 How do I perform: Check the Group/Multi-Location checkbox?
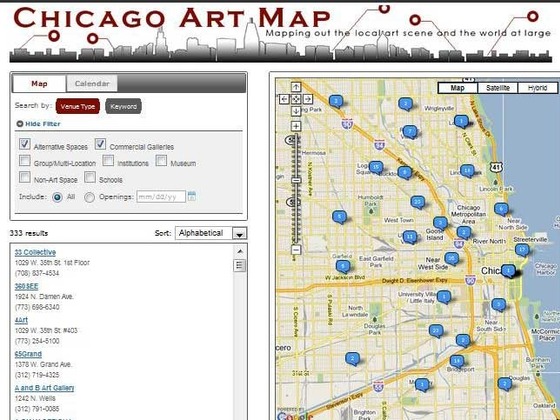[x=25, y=160]
